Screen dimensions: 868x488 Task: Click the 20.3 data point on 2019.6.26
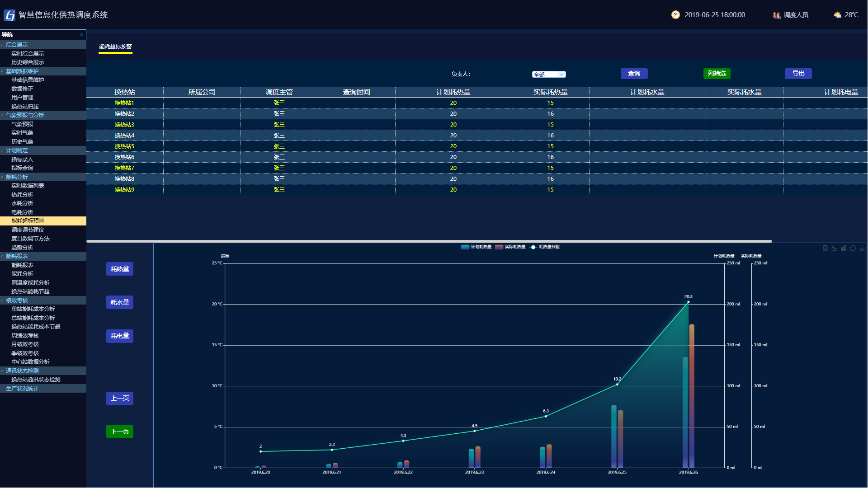click(688, 302)
